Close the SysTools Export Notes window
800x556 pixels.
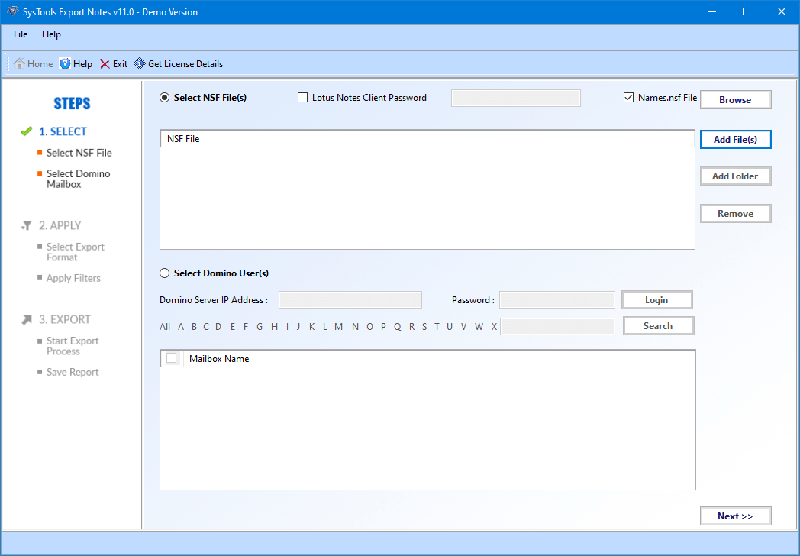[x=781, y=11]
